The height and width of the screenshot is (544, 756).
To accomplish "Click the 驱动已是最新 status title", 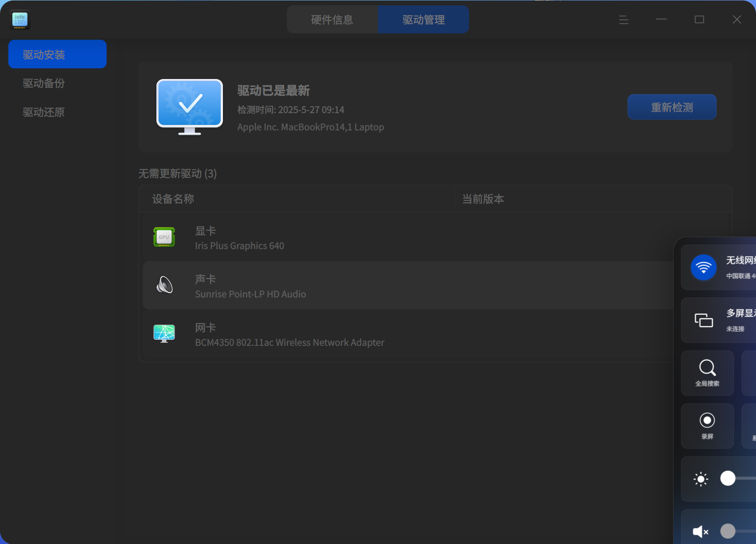I will tap(273, 91).
